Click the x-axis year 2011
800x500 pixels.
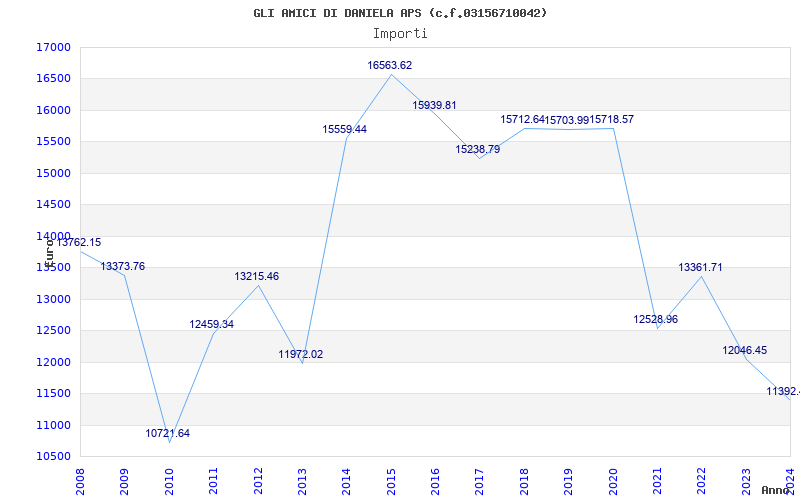click(x=213, y=481)
